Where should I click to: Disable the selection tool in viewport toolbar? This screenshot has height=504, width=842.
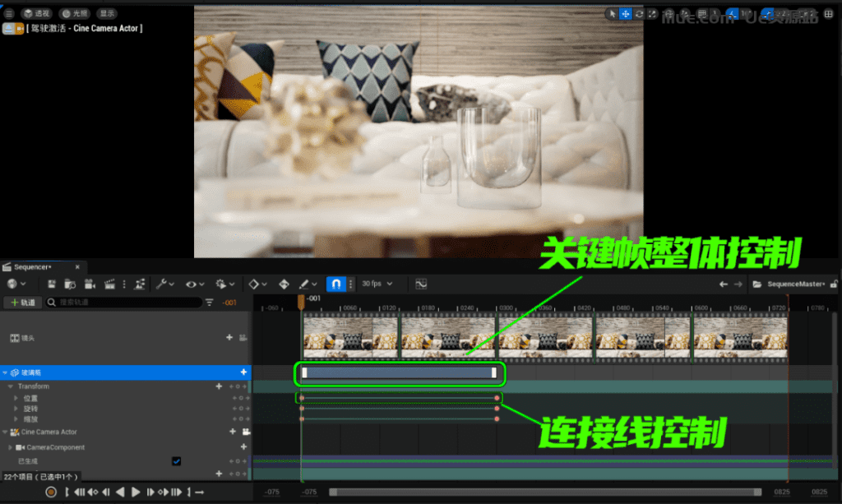[x=612, y=13]
